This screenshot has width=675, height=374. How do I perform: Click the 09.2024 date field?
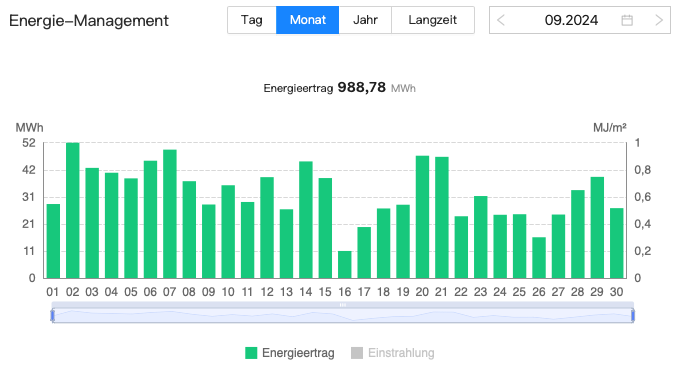click(571, 20)
